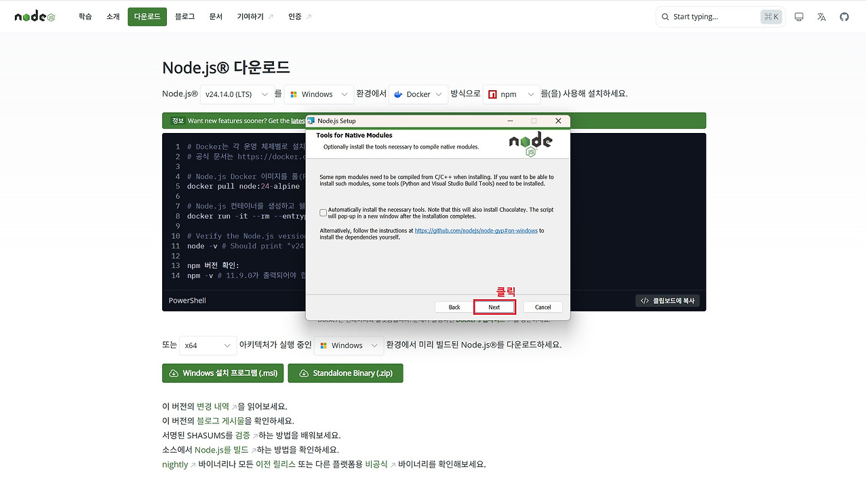Open the 이전 릴리스 link
The width and height of the screenshot is (868, 479).
(x=275, y=464)
